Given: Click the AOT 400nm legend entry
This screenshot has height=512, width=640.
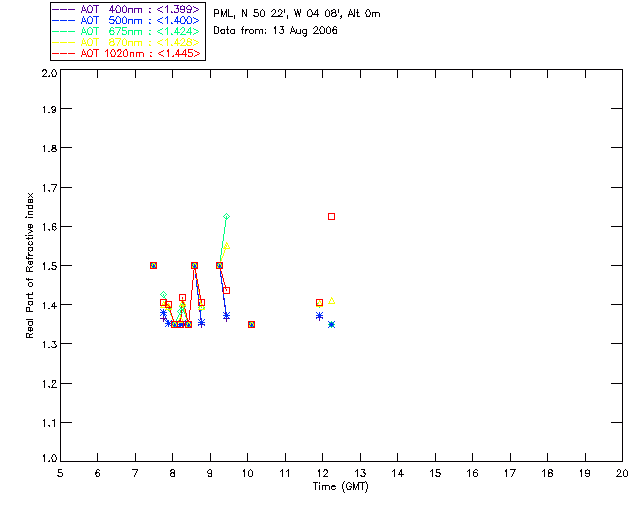Looking at the screenshot, I should click(126, 9).
